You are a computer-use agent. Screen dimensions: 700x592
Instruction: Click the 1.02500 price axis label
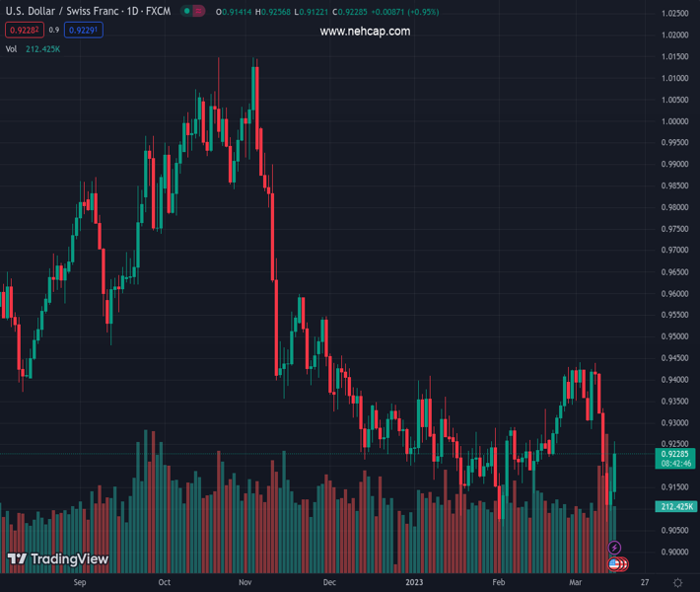[x=675, y=14]
